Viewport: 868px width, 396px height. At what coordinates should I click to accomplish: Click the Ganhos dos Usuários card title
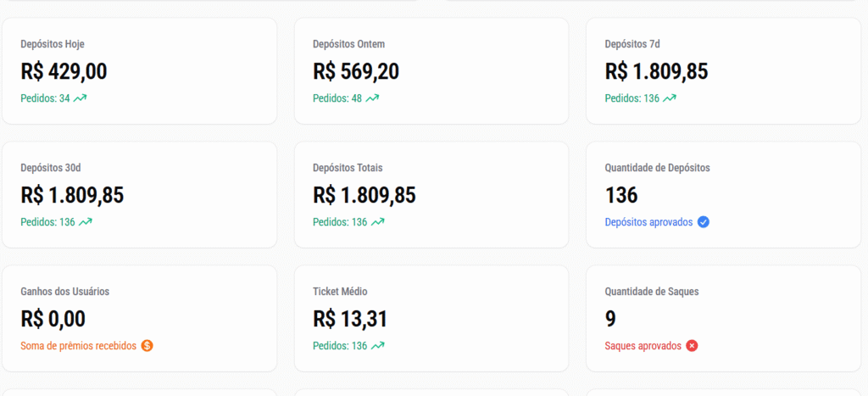(64, 292)
